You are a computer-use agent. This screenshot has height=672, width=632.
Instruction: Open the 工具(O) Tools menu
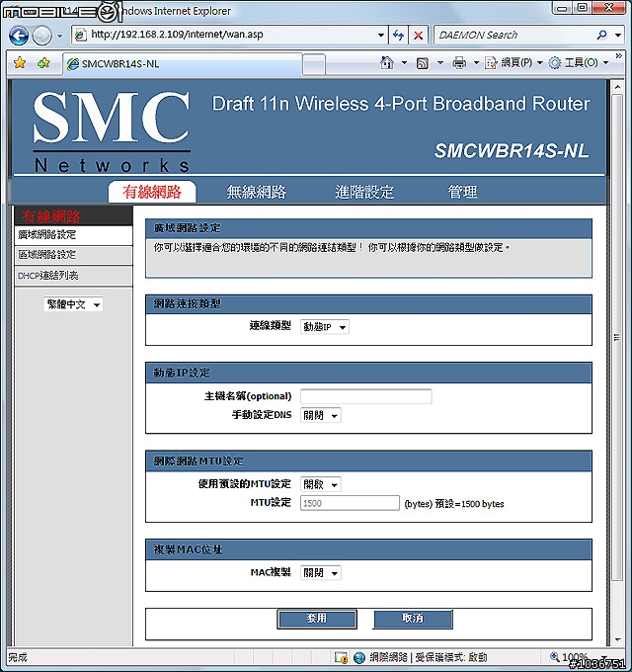(x=579, y=63)
